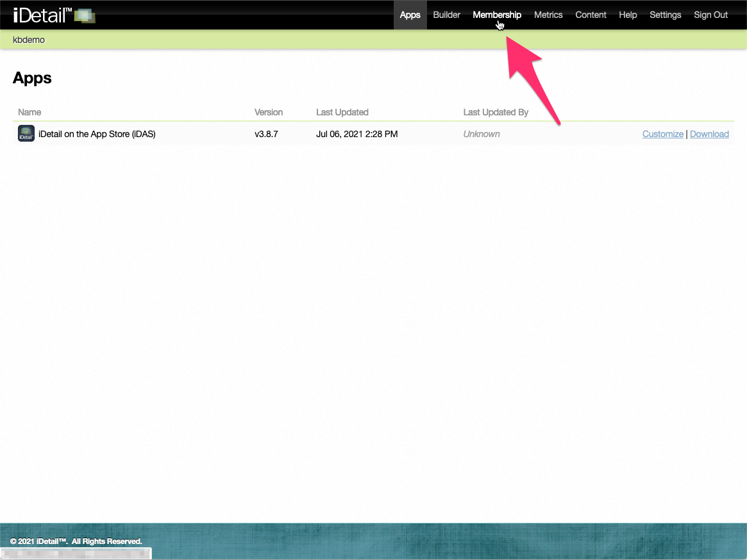Click the iDetail logo in the header
Image resolution: width=747 pixels, height=560 pixels.
point(54,15)
